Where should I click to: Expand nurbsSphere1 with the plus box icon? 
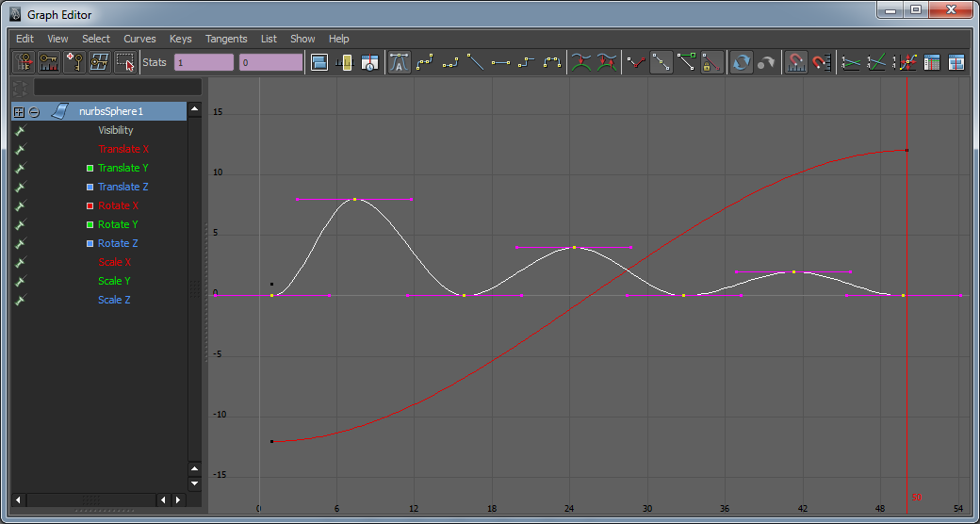[x=19, y=111]
